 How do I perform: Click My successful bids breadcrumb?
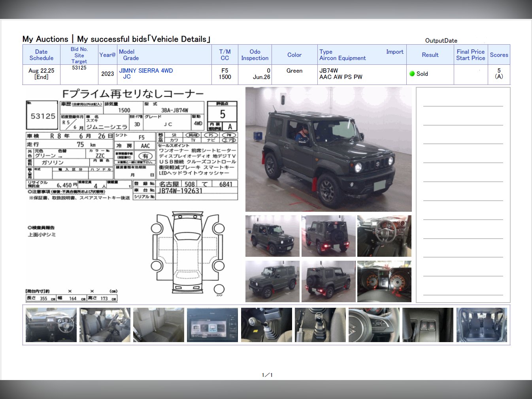(x=112, y=39)
